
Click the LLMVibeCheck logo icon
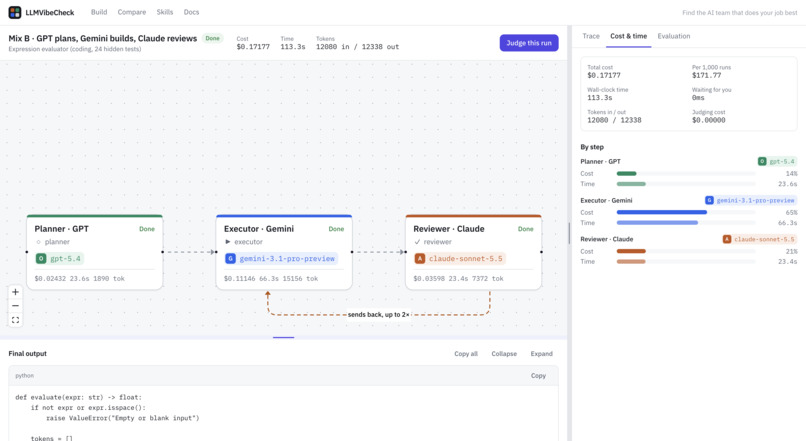point(15,12)
